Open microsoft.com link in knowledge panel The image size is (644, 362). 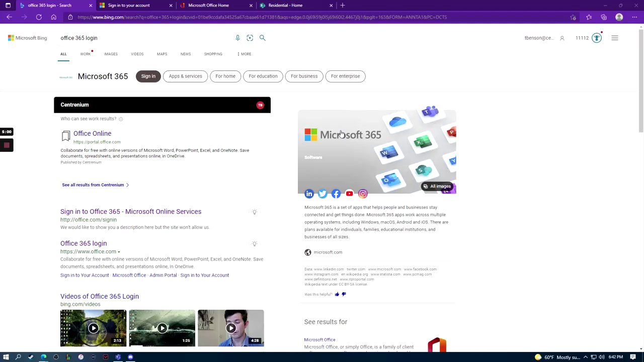pos(328,252)
